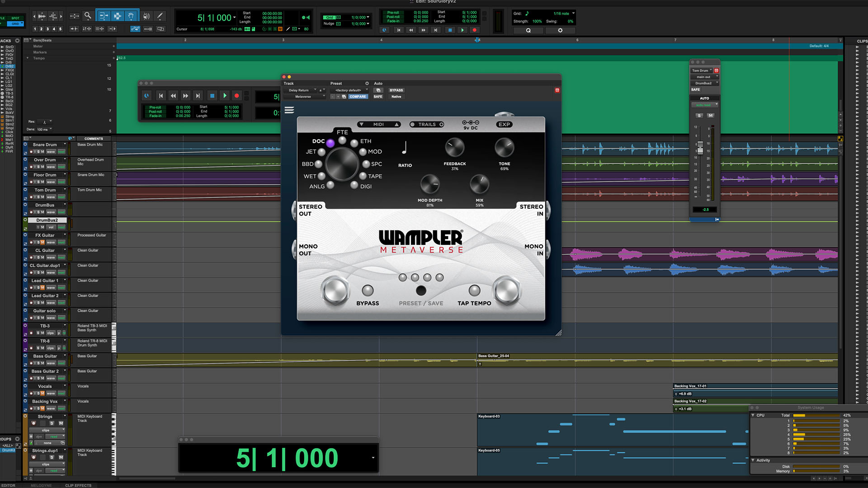Click the quantize Q search button
Image resolution: width=868 pixels, height=488 pixels.
tap(528, 30)
